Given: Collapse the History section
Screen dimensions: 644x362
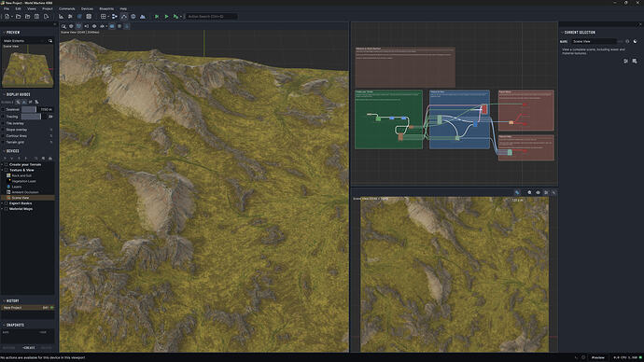Looking at the screenshot, I should (4, 300).
